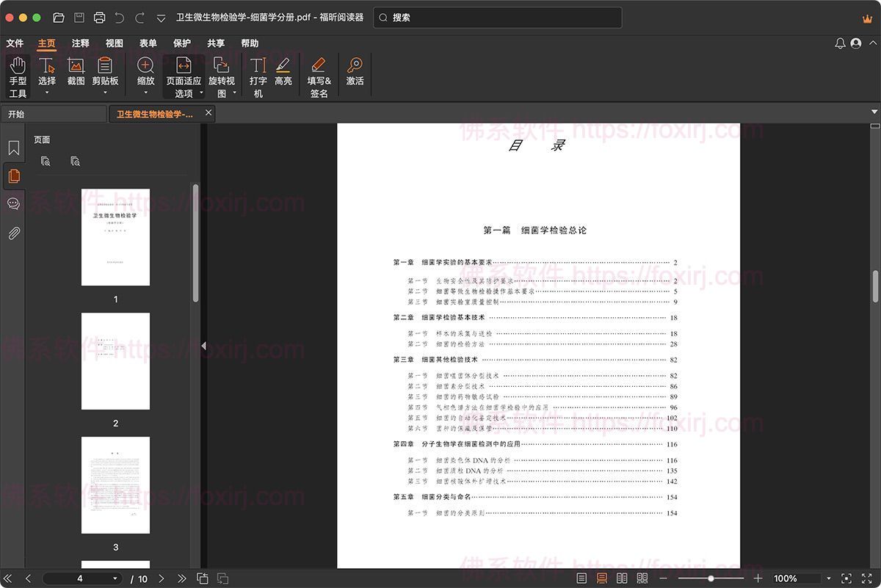Open the 填写&签名 fill and sign tool
881x588 pixels.
319,76
